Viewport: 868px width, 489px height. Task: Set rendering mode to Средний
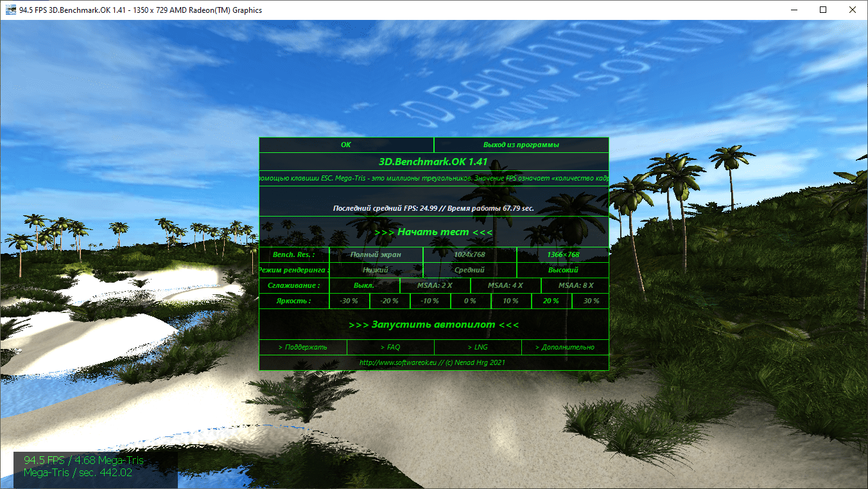[x=470, y=270]
